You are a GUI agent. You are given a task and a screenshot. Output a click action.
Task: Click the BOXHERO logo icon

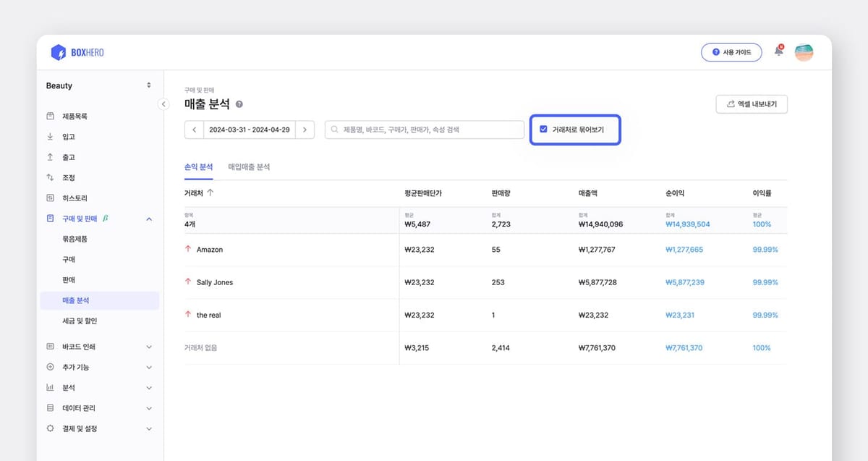pyautogui.click(x=59, y=52)
